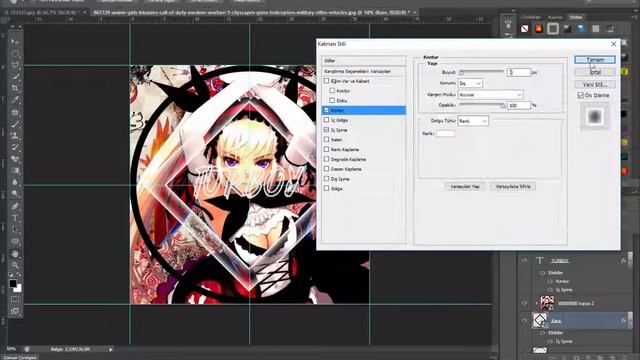Select Karıştırma Seçenekleri: Varsayılan entry
The width and height of the screenshot is (640, 360).
[364, 71]
